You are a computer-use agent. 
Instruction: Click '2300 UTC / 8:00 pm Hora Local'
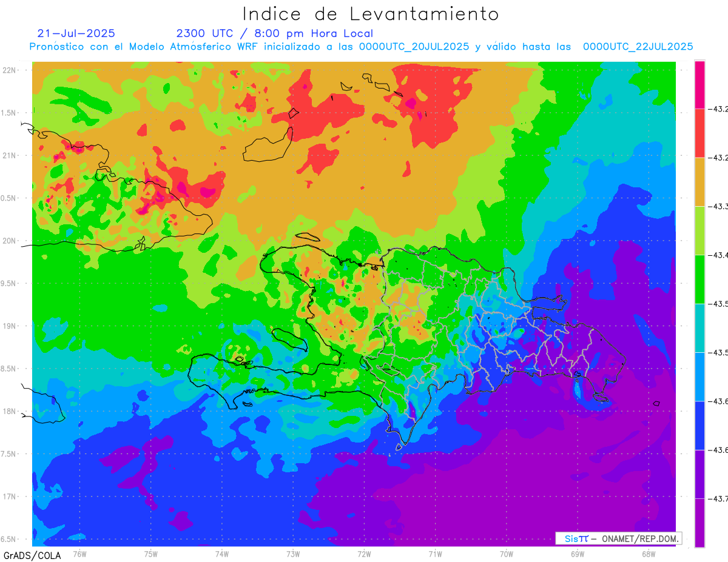(x=274, y=34)
